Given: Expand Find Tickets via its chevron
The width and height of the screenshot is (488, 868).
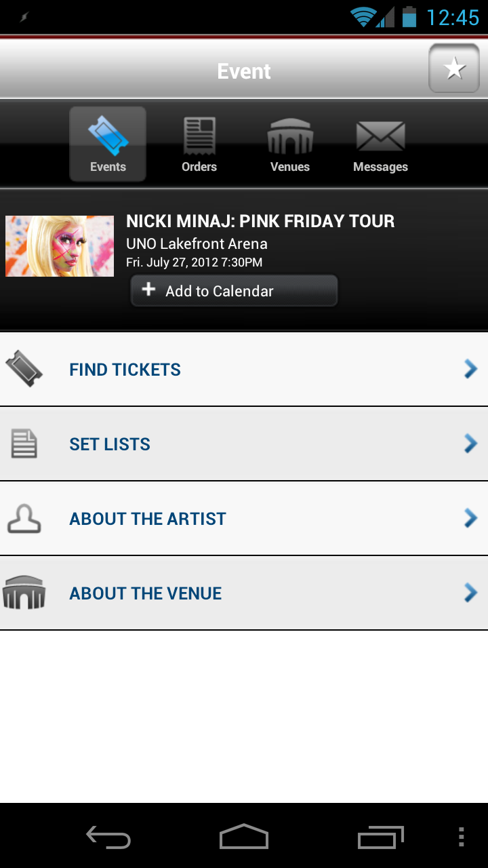Looking at the screenshot, I should pos(470,369).
